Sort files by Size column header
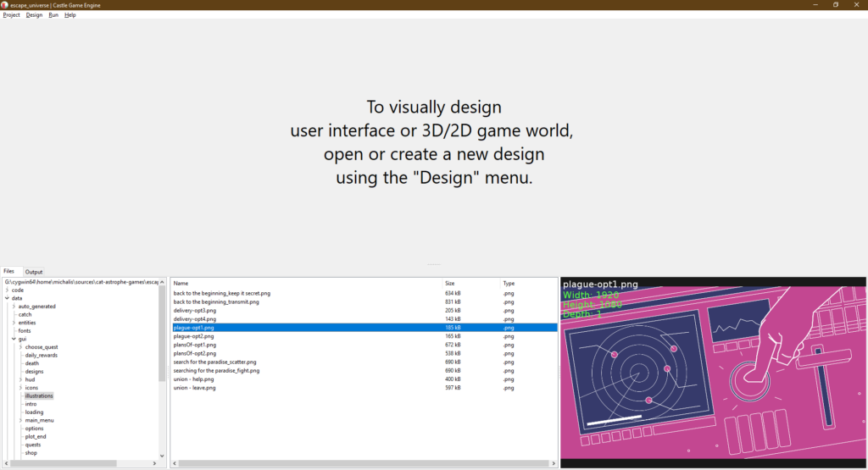The height and width of the screenshot is (470, 868). coord(471,283)
